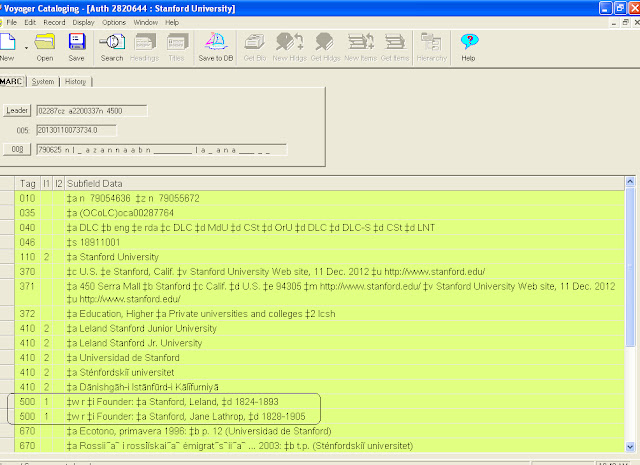Select 500 Founder: Stanford, Jane Lathrop field
The width and height of the screenshot is (640, 465).
tap(344, 416)
